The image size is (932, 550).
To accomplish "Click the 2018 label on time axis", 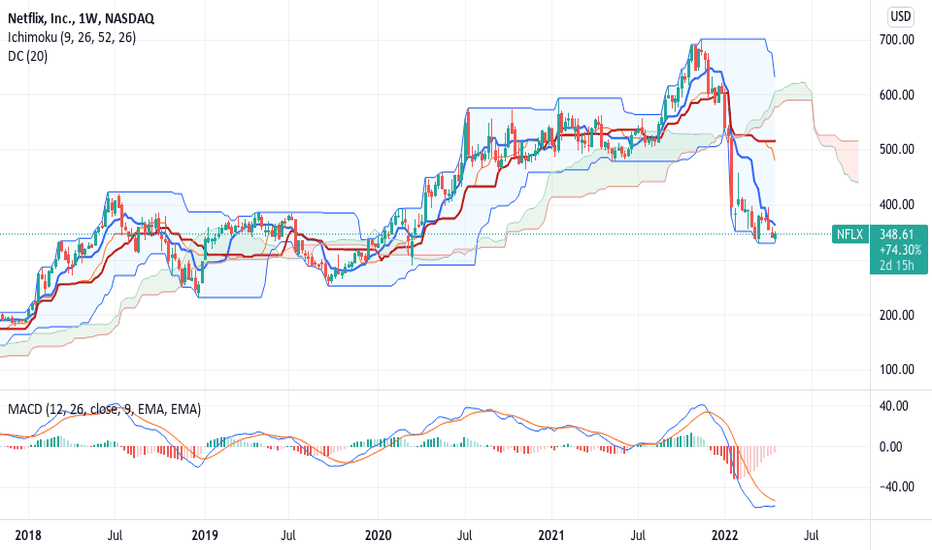I will click(28, 535).
